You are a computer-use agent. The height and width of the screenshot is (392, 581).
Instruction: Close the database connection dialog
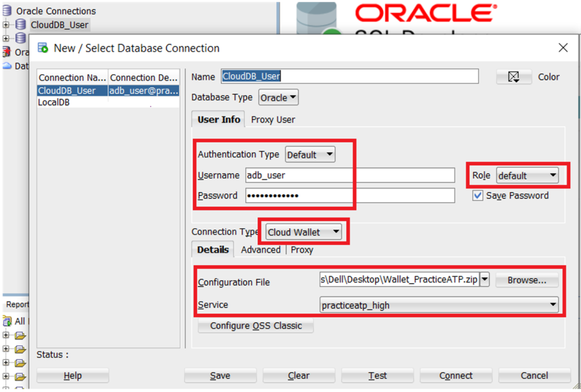[x=563, y=48]
